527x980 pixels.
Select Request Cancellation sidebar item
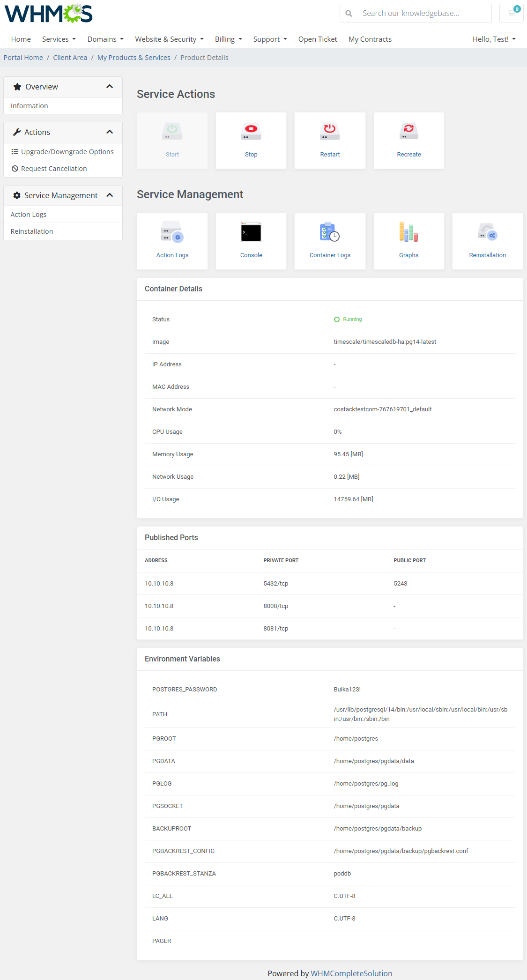coord(63,169)
